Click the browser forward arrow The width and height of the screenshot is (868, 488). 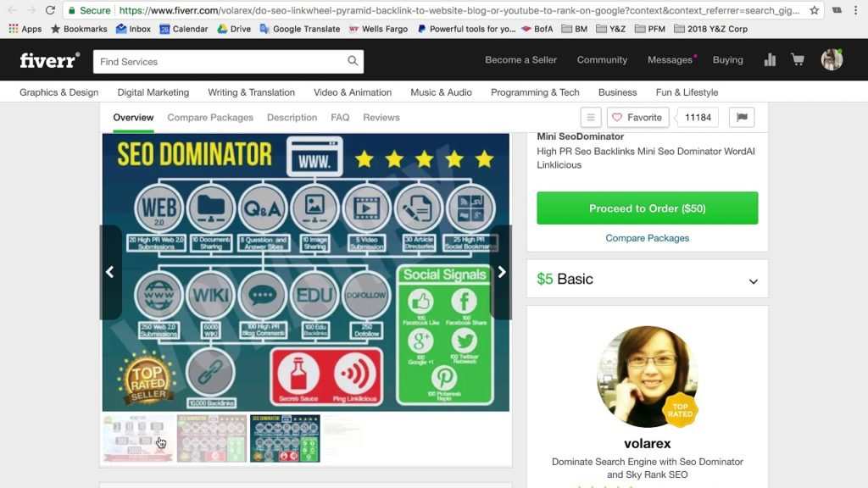(31, 10)
